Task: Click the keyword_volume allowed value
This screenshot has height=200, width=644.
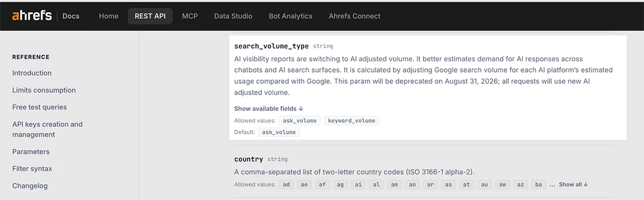Action: pos(352,120)
